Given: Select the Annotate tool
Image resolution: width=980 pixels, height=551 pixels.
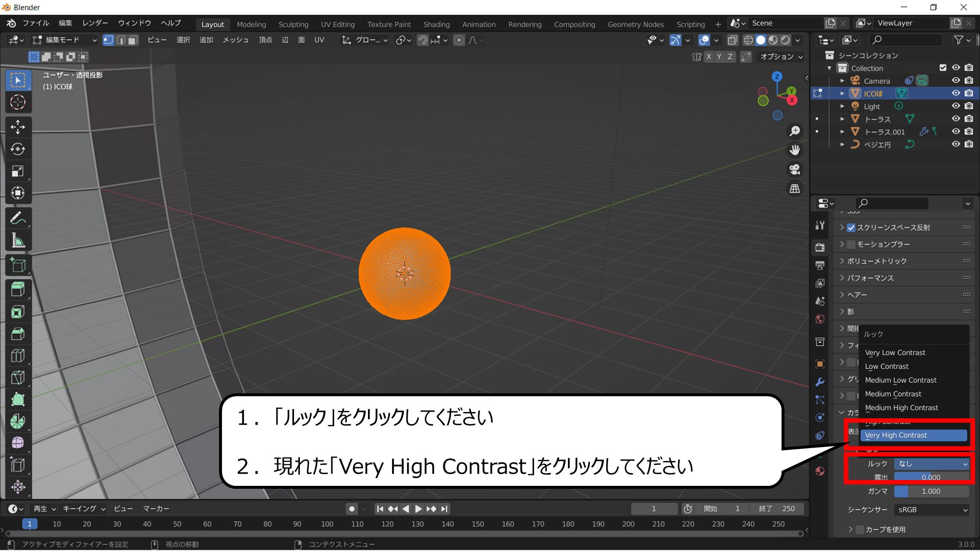Looking at the screenshot, I should [18, 218].
